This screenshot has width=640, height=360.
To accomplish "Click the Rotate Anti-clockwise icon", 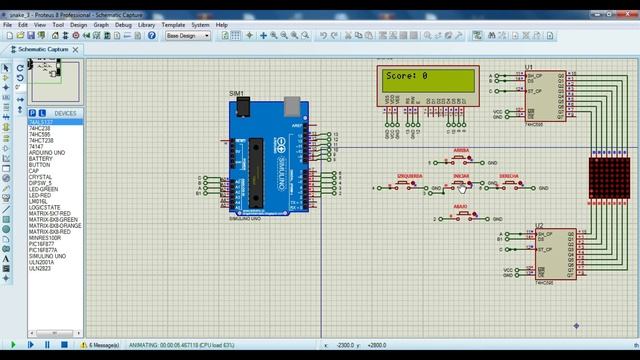I will [x=20, y=78].
